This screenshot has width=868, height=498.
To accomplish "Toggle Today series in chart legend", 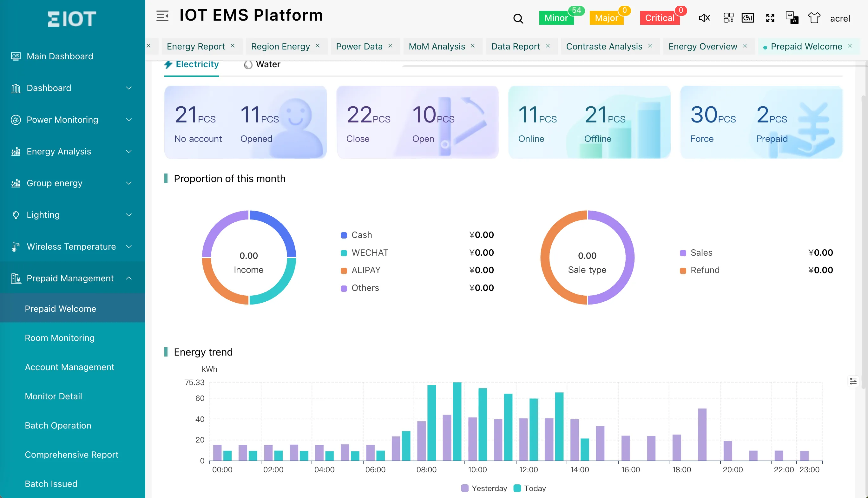I will point(530,488).
